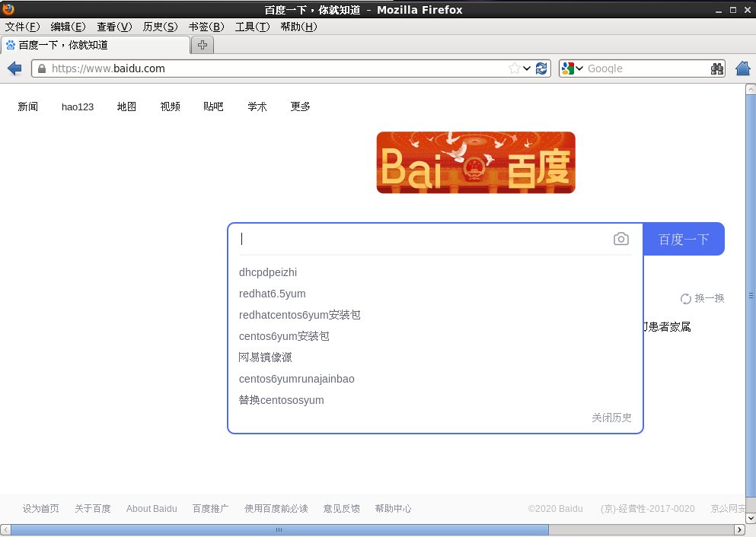This screenshot has height=537, width=756.
Task: Click the horizontal scrollbar thumb
Action: 279,530
